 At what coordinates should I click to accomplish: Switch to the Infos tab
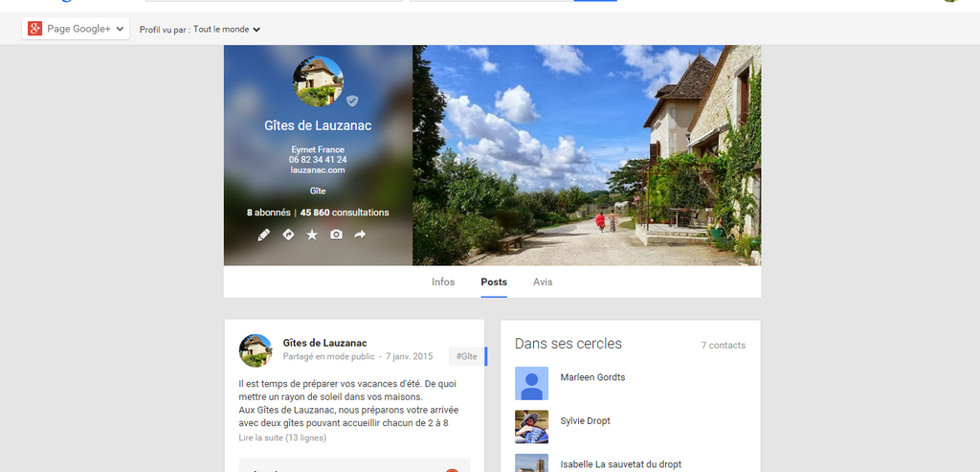(x=443, y=281)
